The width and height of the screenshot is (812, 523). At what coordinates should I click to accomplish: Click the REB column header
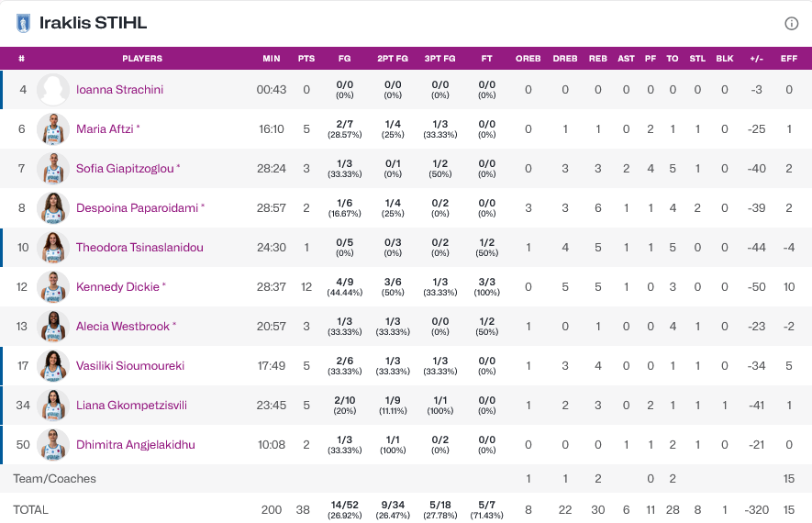[x=597, y=59]
